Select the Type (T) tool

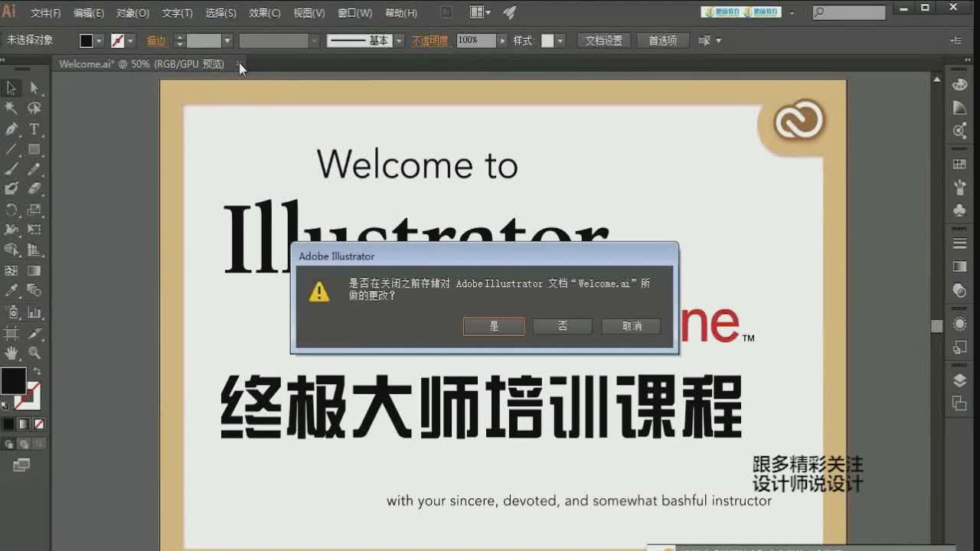click(34, 129)
